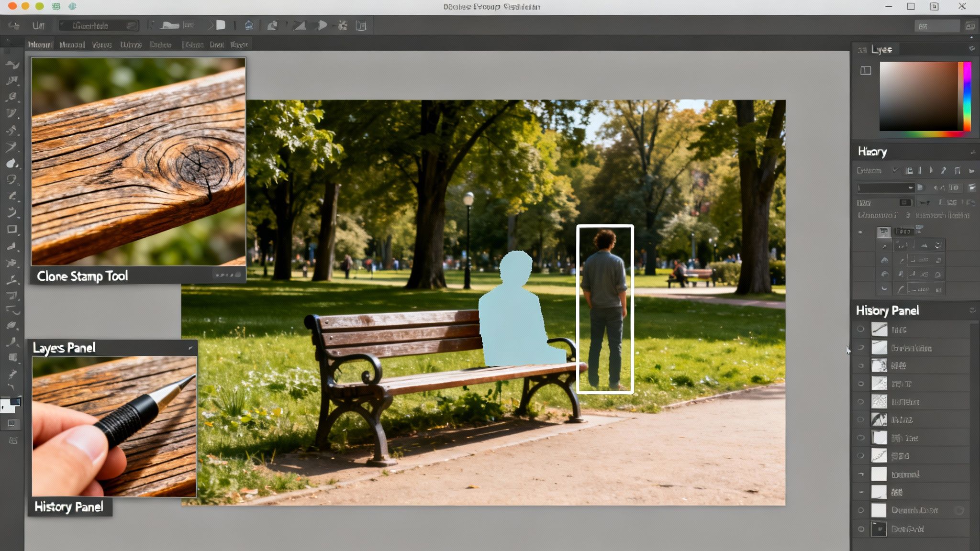This screenshot has width=980, height=551.
Task: Switch to the Layers tab
Action: point(883,49)
